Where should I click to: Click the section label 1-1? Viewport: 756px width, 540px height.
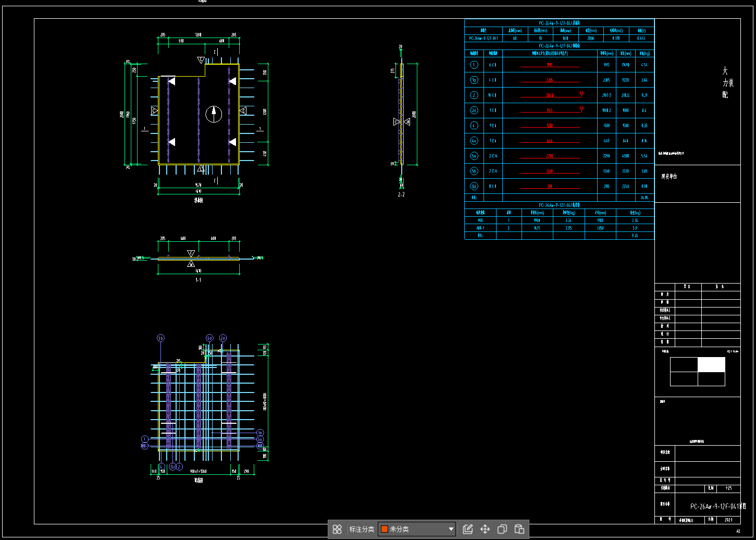pyautogui.click(x=198, y=280)
